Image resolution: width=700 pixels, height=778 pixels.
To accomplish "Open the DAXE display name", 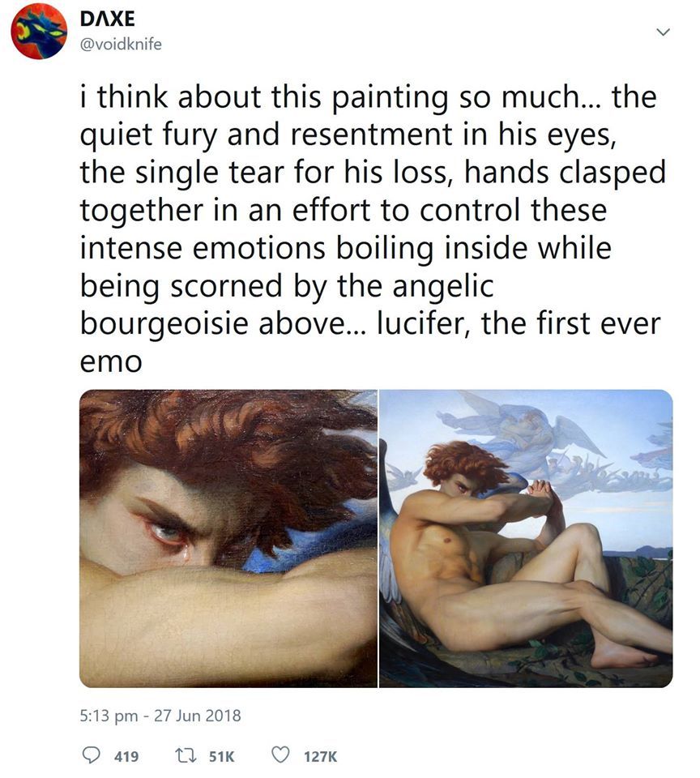I will pos(107,19).
